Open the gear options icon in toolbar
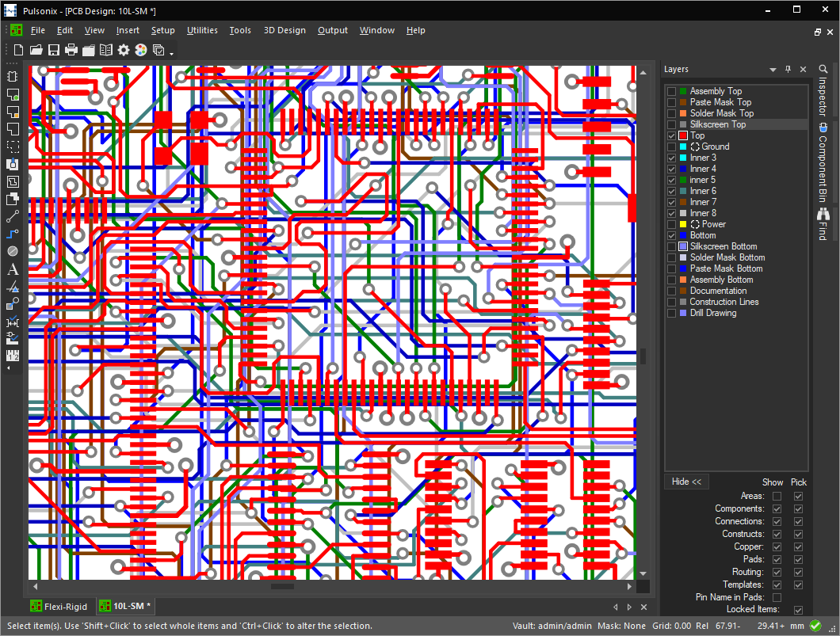This screenshot has width=840, height=636. [124, 51]
